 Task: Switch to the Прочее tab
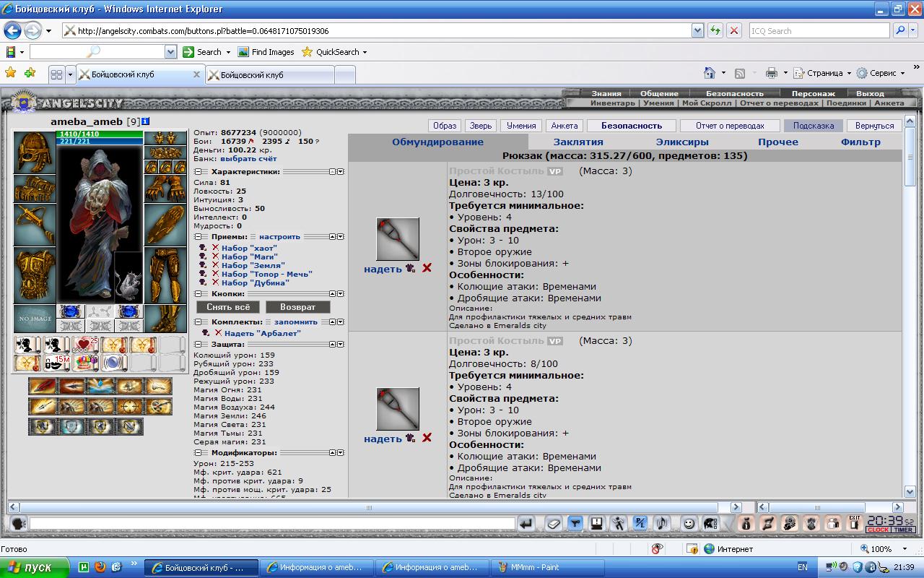click(x=778, y=142)
